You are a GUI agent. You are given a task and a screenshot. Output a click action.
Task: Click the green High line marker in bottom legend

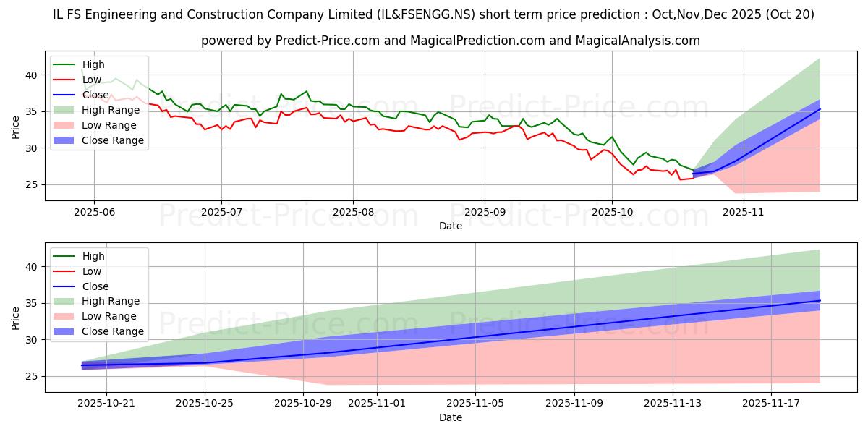click(x=64, y=255)
